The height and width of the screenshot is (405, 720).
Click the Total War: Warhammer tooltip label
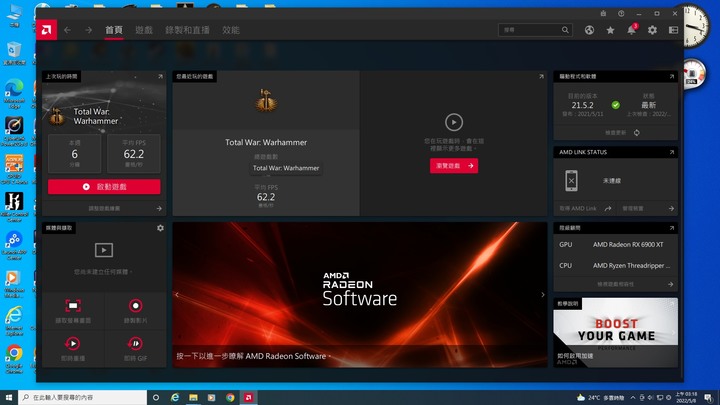[x=286, y=168]
